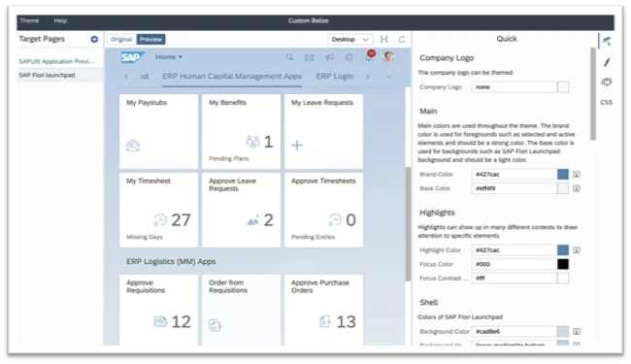Click the Background Color swatch
631x364 pixels.
563,331
